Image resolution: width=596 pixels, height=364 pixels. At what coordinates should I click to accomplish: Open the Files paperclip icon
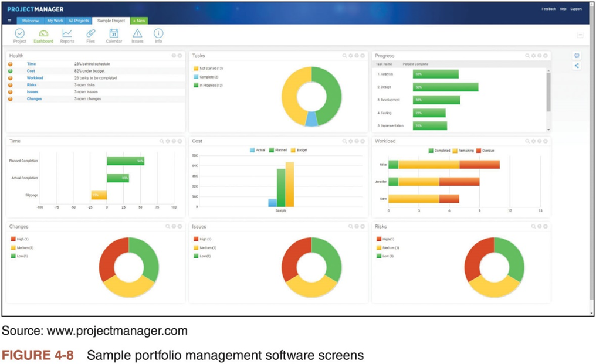[x=90, y=34]
